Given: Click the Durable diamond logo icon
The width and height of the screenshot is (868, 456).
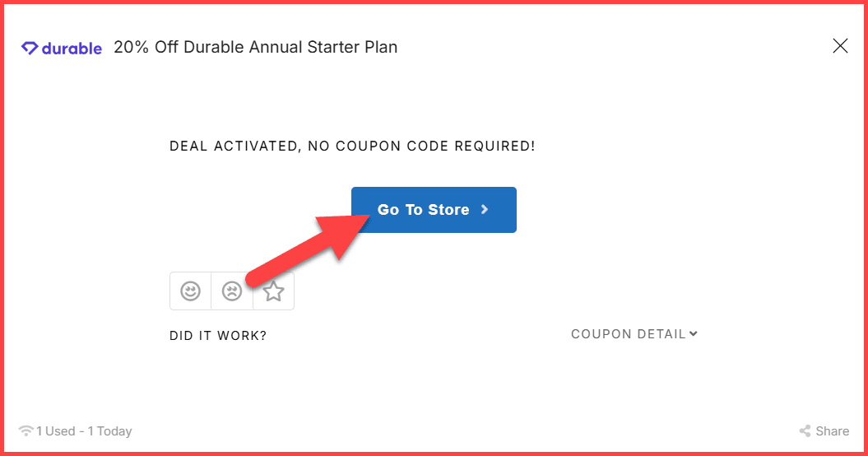Looking at the screenshot, I should point(30,48).
